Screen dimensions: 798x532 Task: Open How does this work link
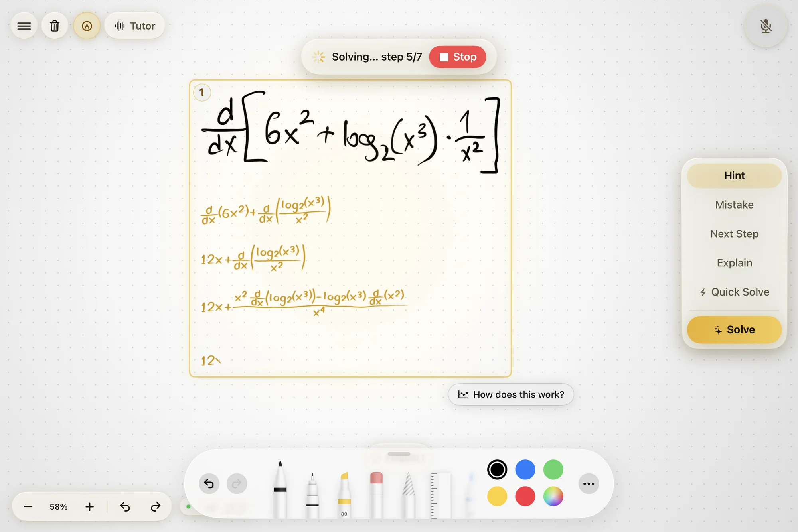coord(511,394)
